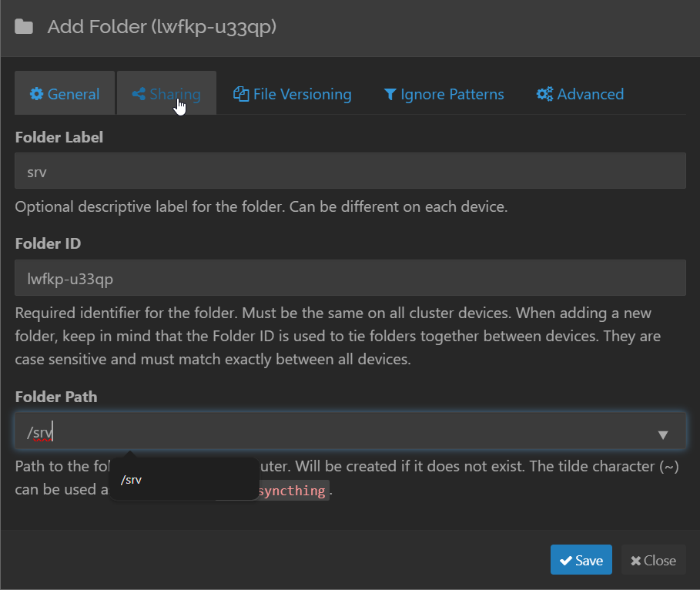Click into the Folder ID field

tap(350, 278)
